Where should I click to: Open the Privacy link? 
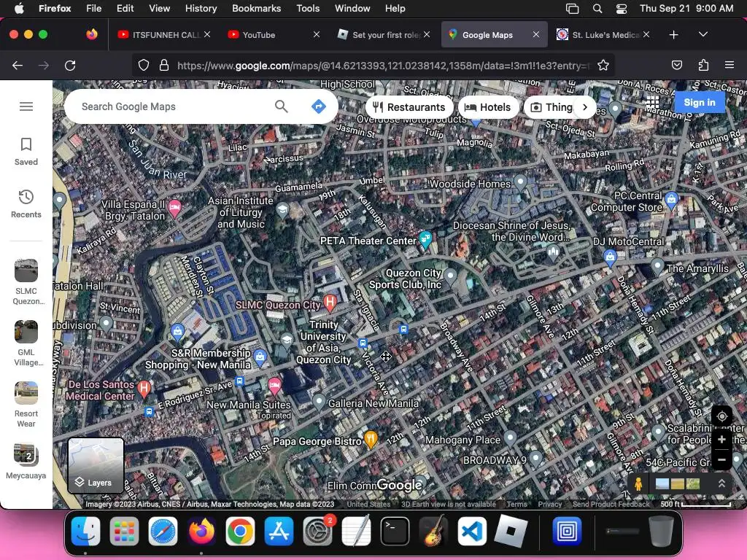click(550, 504)
